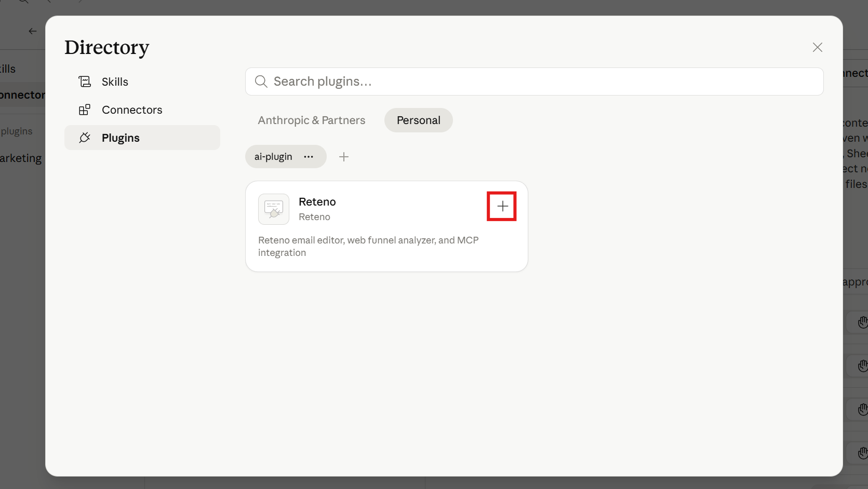
Task: Click the Plugins plug icon
Action: (85, 138)
